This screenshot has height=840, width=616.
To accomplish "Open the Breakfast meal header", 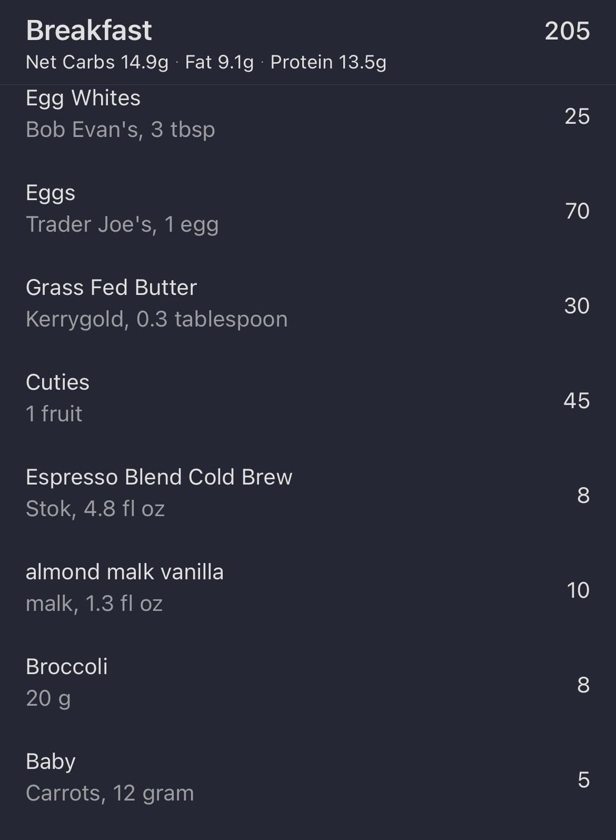I will [89, 31].
